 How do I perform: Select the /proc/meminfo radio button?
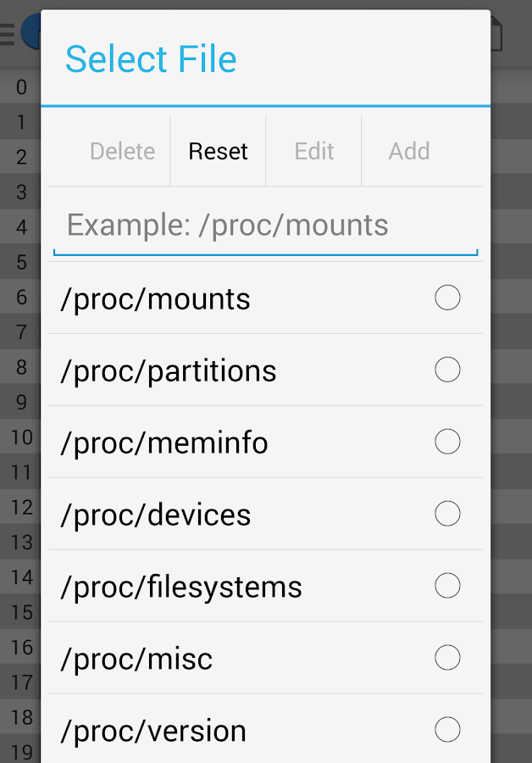coord(447,443)
